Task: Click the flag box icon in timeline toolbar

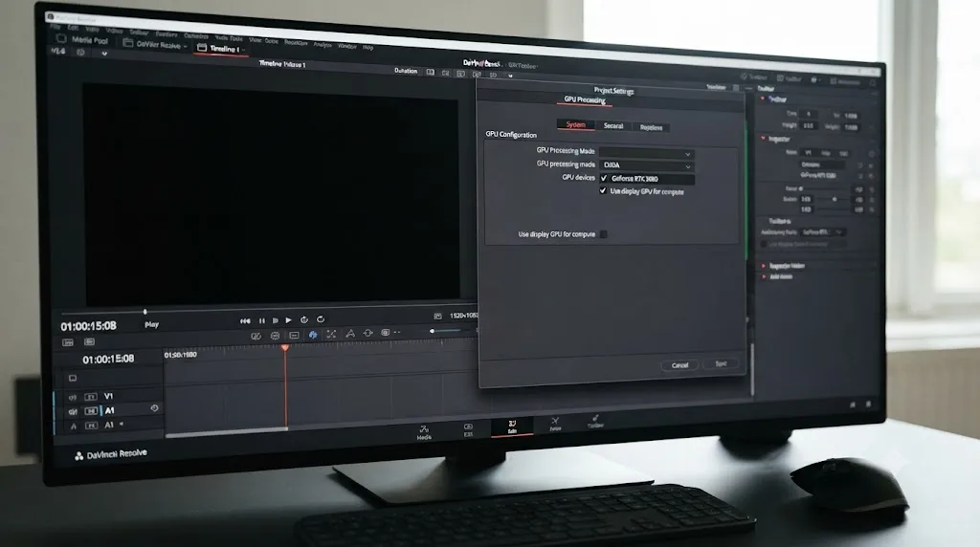Action: point(386,332)
